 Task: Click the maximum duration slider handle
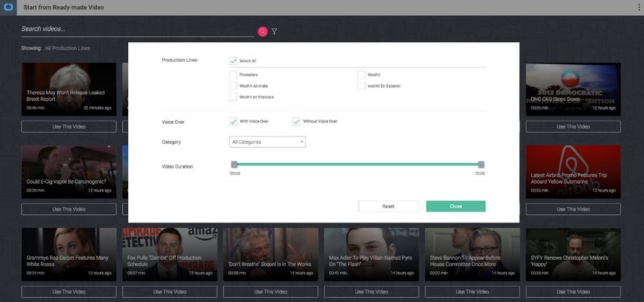(x=481, y=165)
